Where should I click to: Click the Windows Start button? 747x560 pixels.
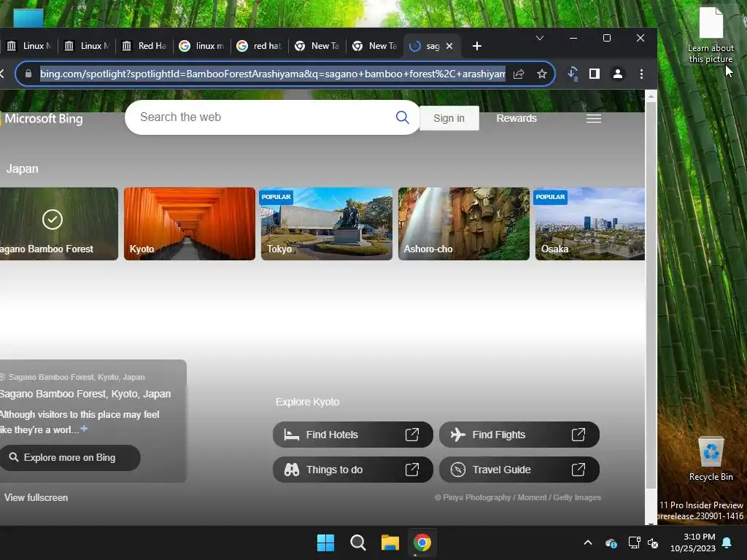tap(326, 542)
